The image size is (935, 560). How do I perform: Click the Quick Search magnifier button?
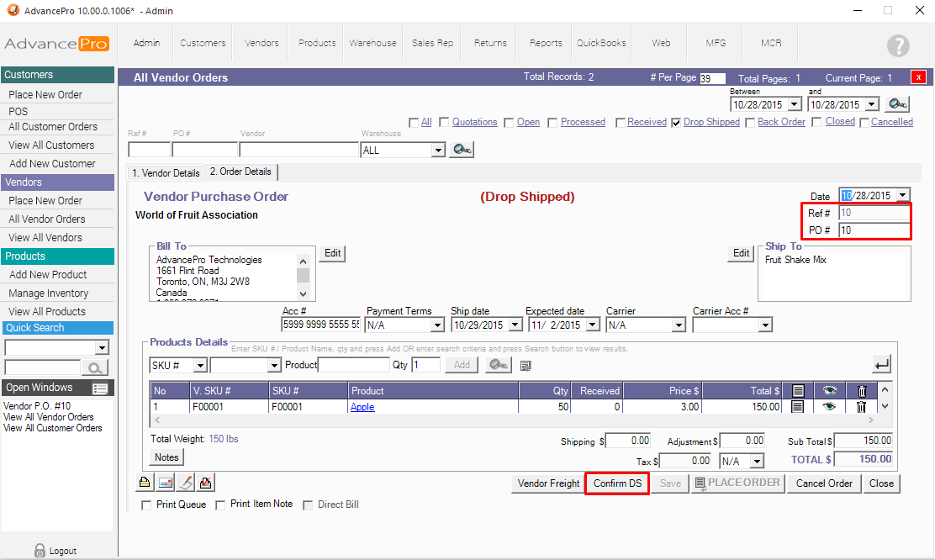tap(95, 367)
